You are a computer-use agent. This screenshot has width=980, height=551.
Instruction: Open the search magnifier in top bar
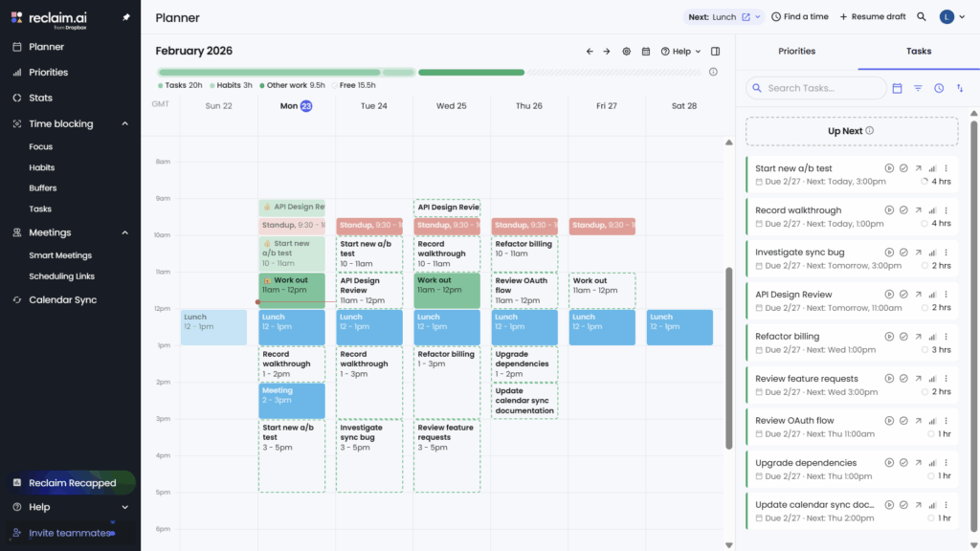(x=922, y=17)
